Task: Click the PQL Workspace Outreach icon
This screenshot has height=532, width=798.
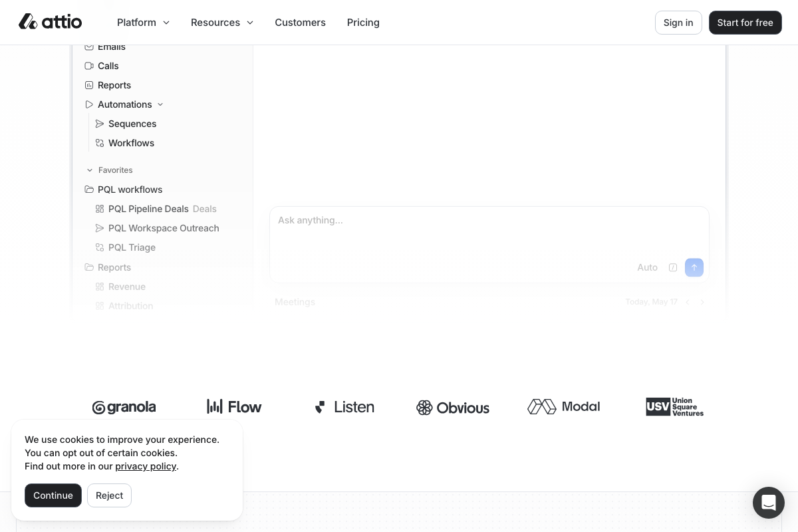Action: click(x=100, y=228)
